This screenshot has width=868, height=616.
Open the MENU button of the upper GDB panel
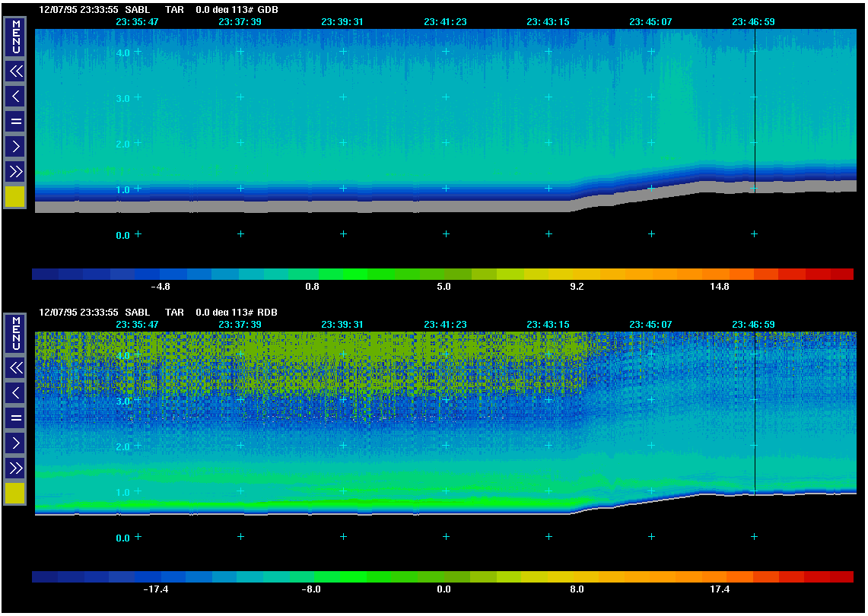pyautogui.click(x=15, y=38)
